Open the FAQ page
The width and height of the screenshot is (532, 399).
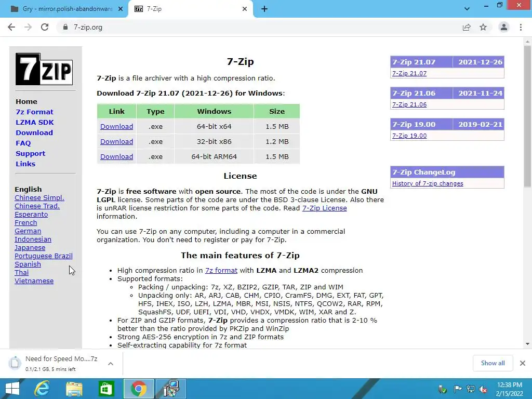click(23, 143)
